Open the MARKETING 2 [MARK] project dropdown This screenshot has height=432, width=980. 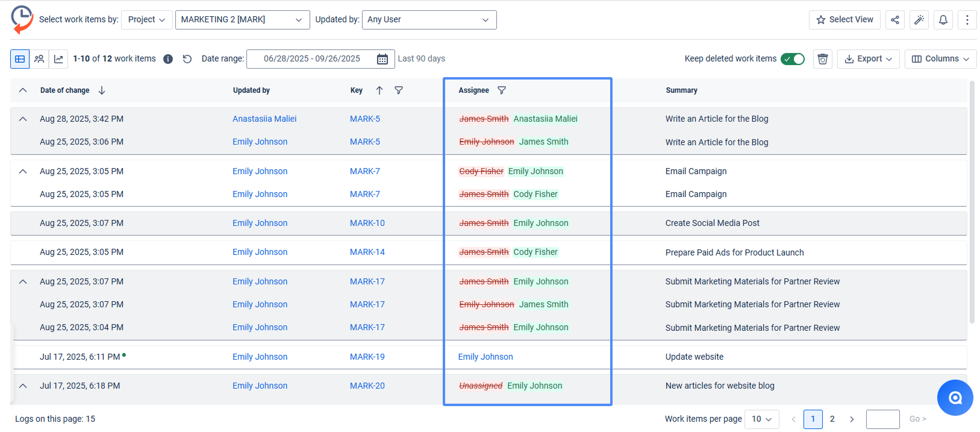[242, 20]
